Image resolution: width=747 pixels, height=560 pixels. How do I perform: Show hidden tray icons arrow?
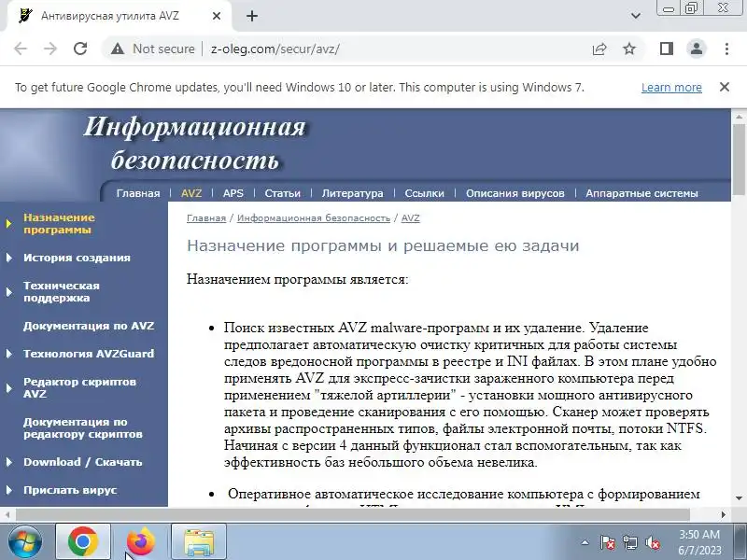coord(585,542)
